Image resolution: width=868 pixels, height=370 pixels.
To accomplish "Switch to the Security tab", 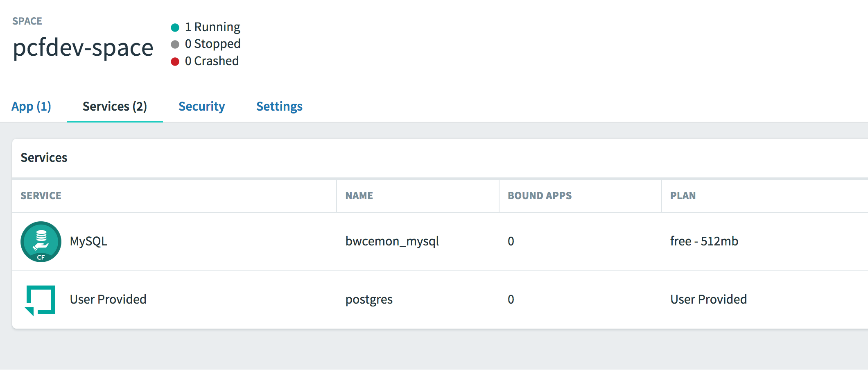I will pos(201,107).
